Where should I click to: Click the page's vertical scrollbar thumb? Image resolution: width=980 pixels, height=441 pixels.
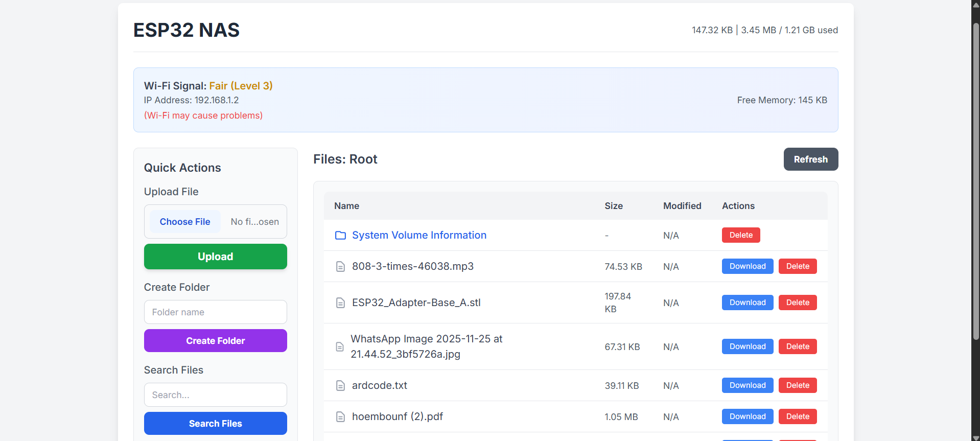975,179
